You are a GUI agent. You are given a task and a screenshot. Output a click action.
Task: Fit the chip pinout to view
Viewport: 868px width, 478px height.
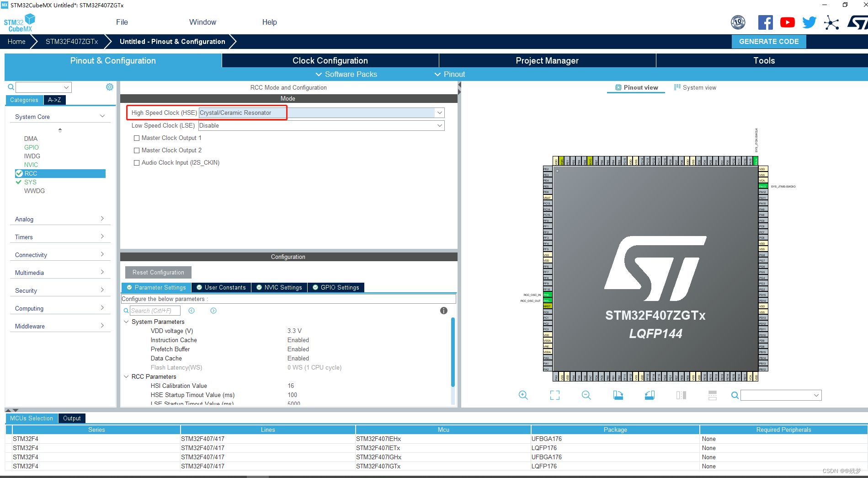(x=555, y=395)
